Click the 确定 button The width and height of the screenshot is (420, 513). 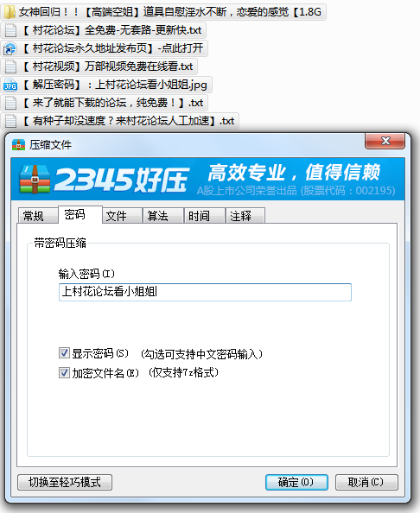(296, 482)
